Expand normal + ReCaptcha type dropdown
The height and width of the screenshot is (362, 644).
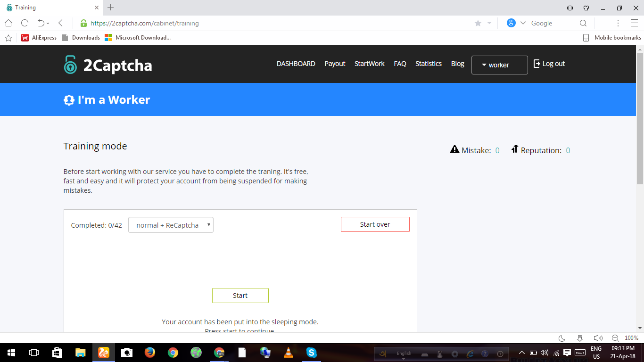click(171, 225)
